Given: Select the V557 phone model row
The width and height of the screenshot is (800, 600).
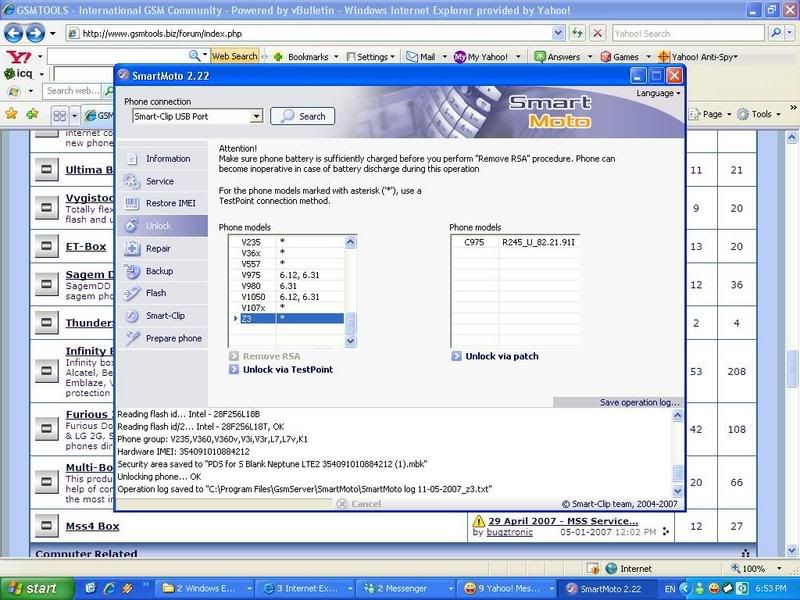Looking at the screenshot, I should coord(286,264).
